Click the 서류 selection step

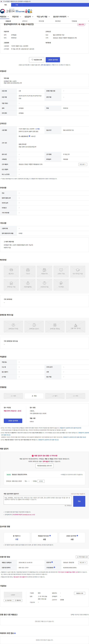coord(13,396)
